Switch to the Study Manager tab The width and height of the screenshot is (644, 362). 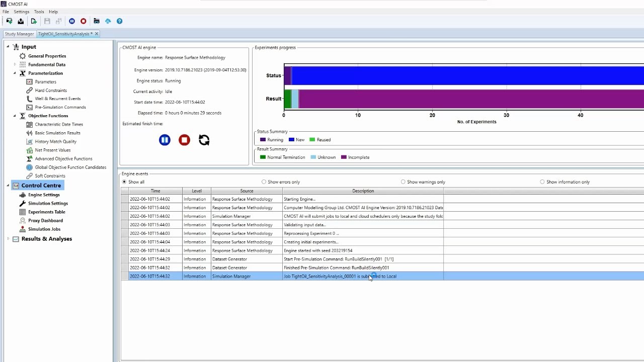click(19, 34)
